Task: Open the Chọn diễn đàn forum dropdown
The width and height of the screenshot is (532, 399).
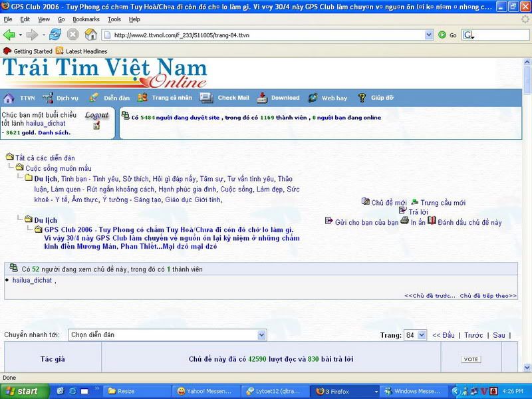Action: pos(261,335)
